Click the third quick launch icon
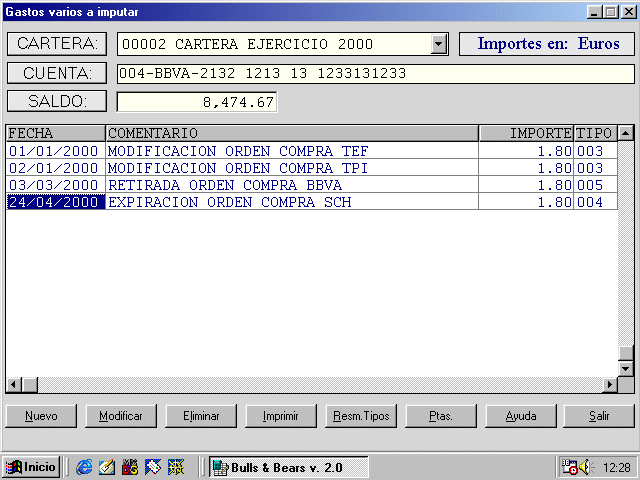The image size is (640, 480). [130, 467]
